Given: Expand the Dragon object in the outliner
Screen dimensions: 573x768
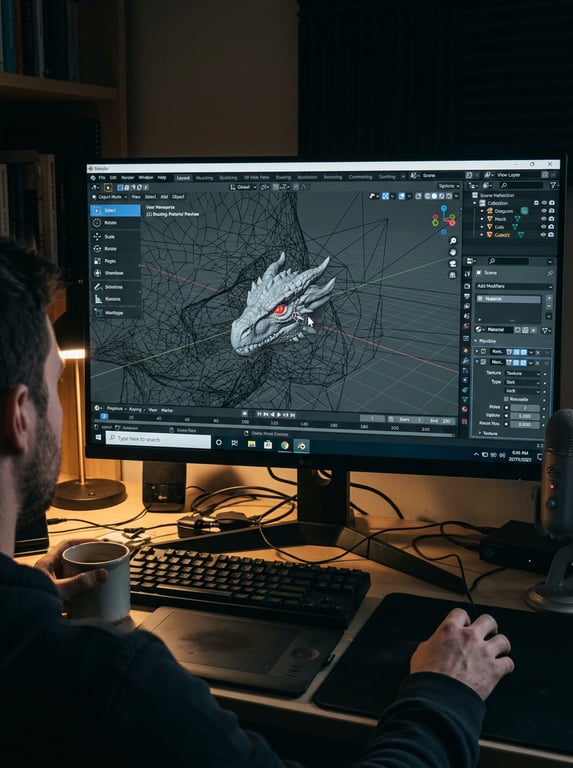Looking at the screenshot, I should (482, 211).
